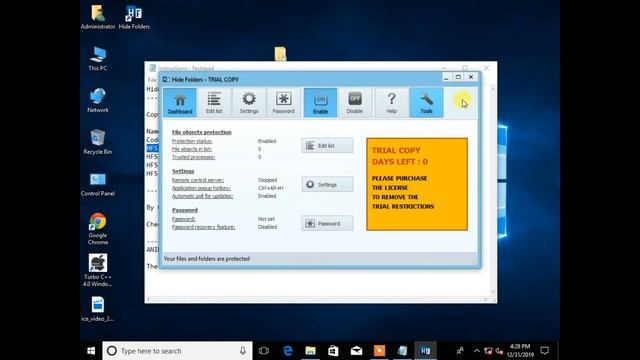Open Settings gear in toolbar

tap(249, 102)
